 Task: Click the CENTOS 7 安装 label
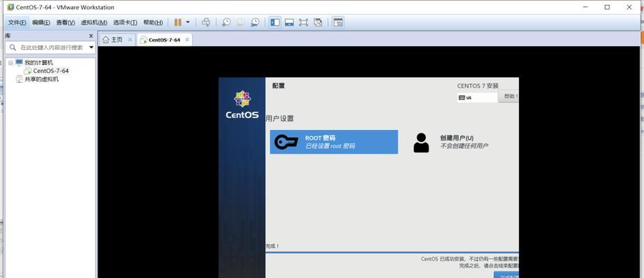(478, 85)
